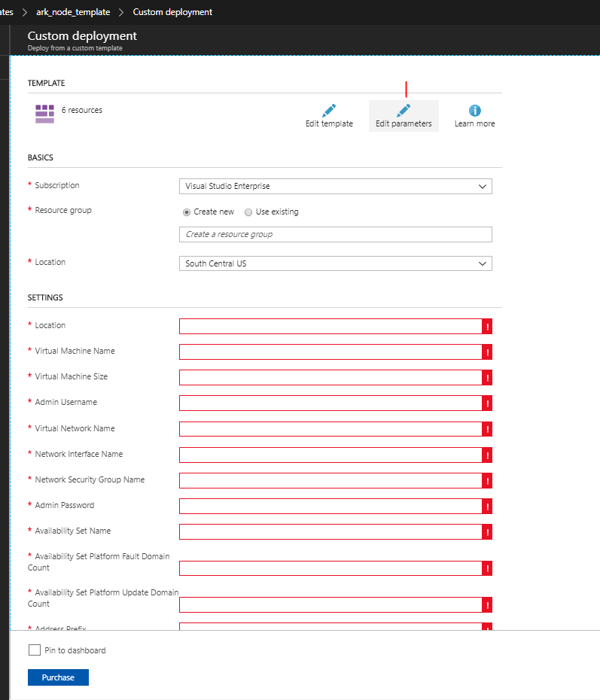Open the Location dropdown set to South Central US
The width and height of the screenshot is (600, 700).
pos(335,263)
